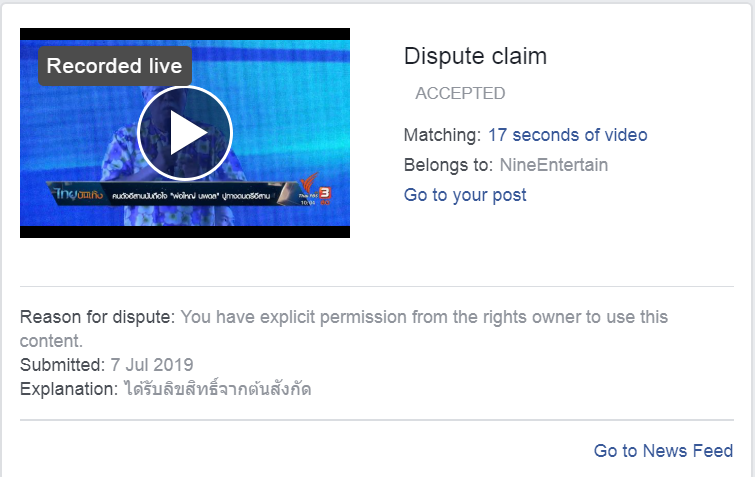Screen dimensions: 755x477
Task: Click the black bar below the video
Action: (x=185, y=232)
